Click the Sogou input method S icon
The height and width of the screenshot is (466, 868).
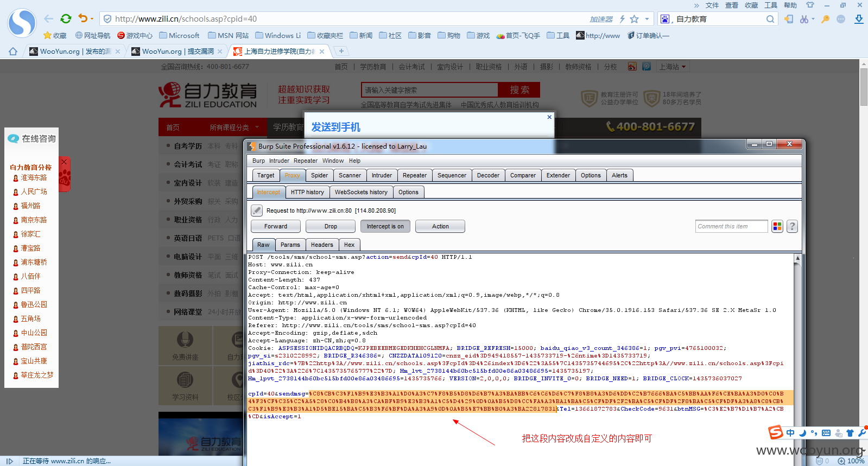click(776, 432)
